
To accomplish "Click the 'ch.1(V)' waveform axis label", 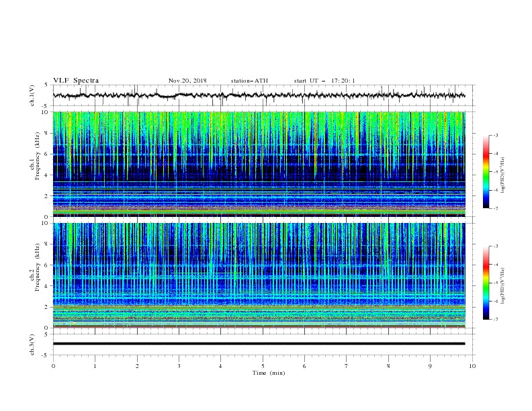I will click(32, 95).
